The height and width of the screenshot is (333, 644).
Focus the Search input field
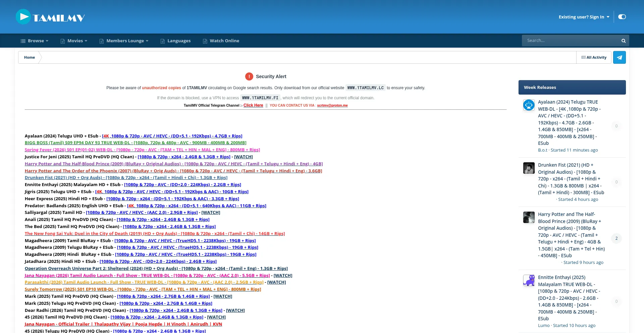coord(570,41)
